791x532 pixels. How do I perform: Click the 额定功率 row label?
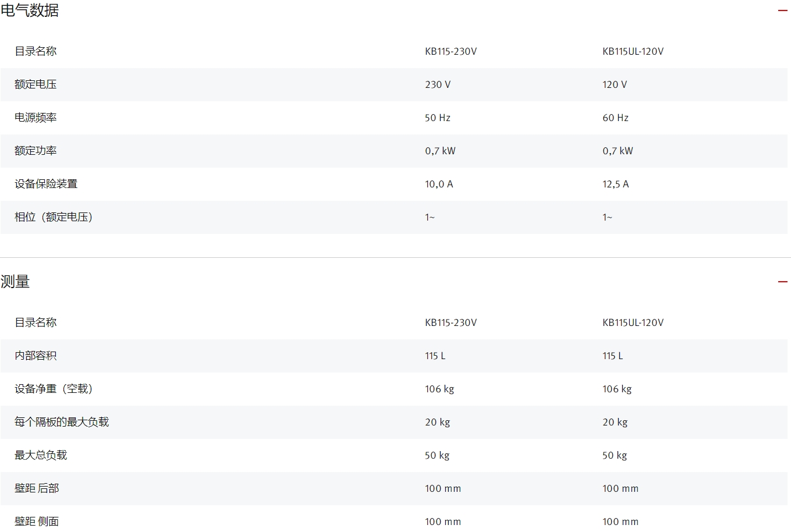coord(36,151)
